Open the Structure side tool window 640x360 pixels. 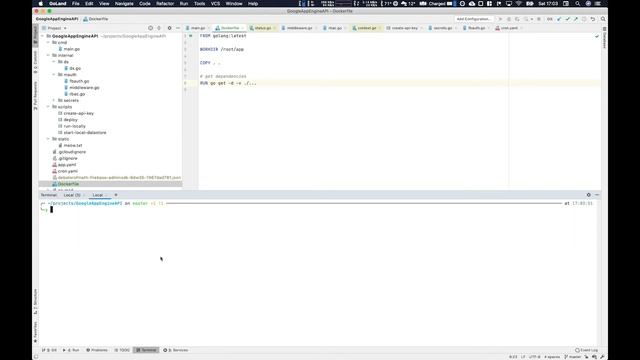pyautogui.click(x=36, y=302)
